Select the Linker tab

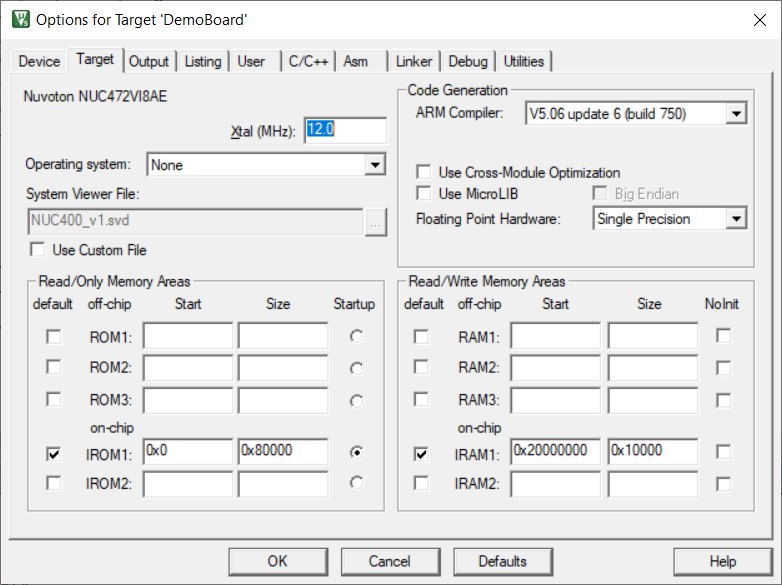413,61
